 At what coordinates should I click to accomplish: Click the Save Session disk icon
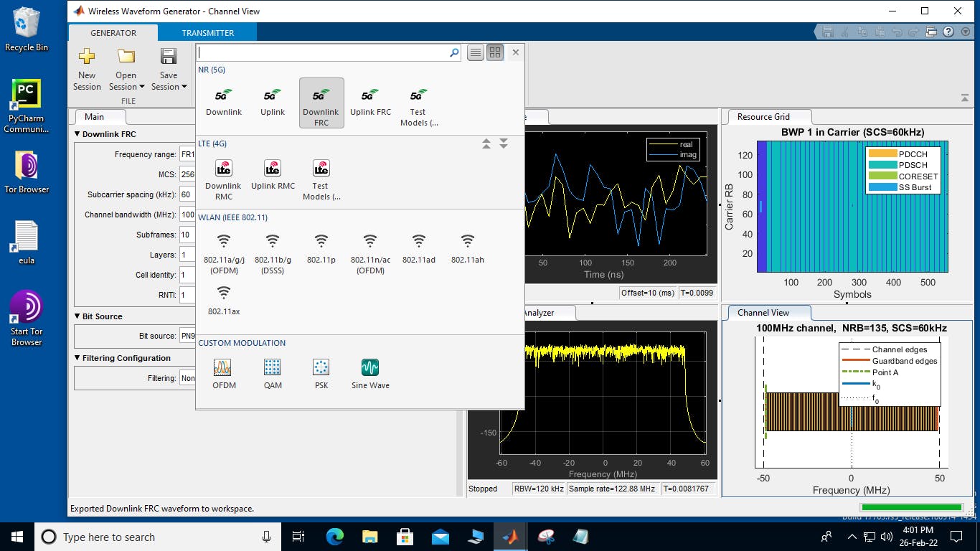coord(169,56)
